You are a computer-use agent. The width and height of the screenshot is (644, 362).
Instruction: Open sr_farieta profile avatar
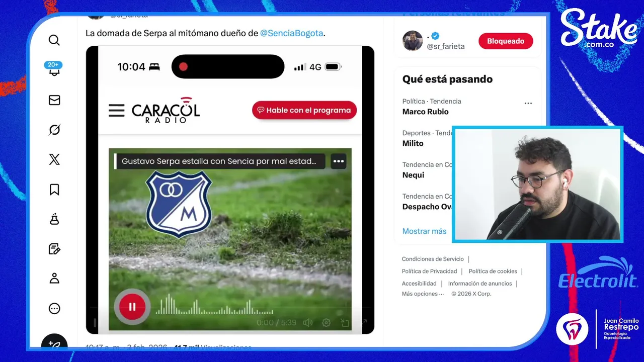tap(413, 41)
